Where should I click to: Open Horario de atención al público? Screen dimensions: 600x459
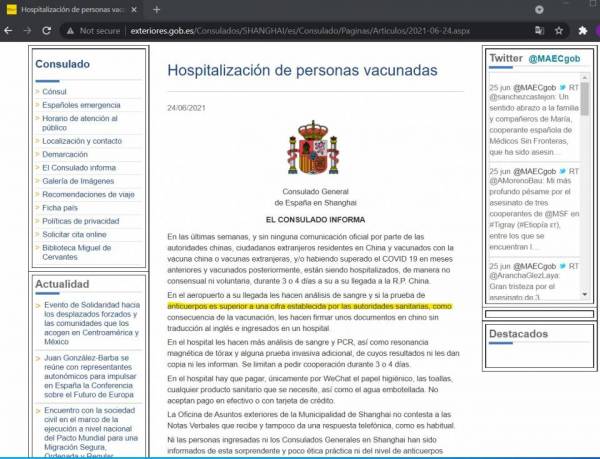click(80, 123)
